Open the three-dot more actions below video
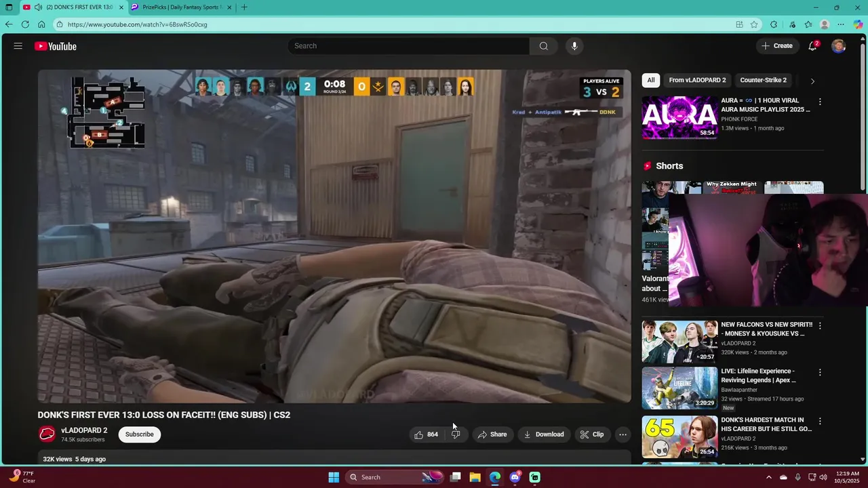868x488 pixels. [623, 434]
